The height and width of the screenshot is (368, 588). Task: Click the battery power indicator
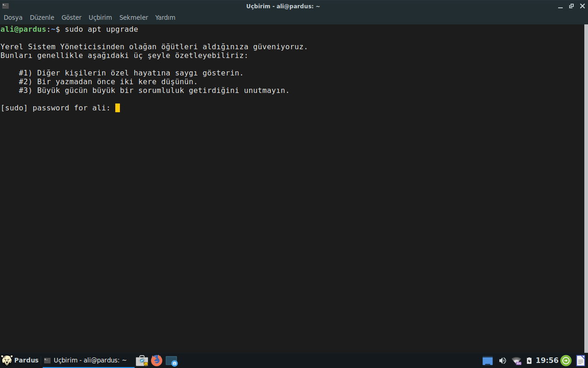click(x=529, y=361)
